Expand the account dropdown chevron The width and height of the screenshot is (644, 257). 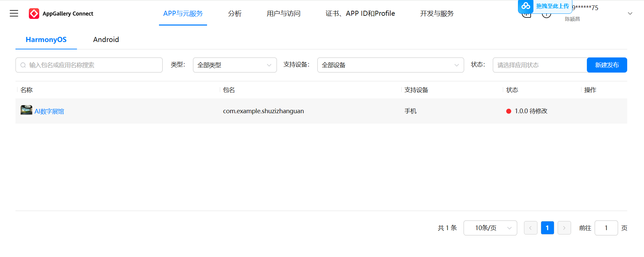(x=630, y=13)
